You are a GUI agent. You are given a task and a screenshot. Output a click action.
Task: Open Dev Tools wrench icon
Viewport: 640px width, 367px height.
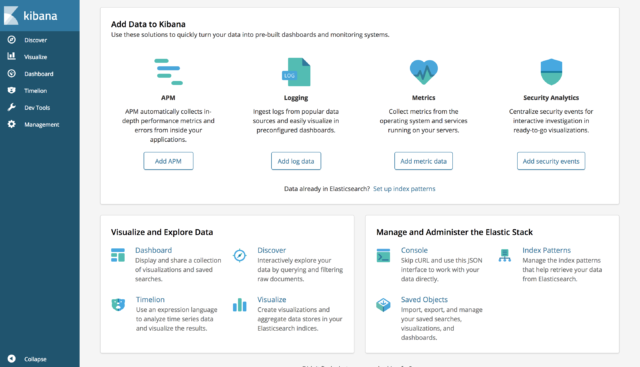[x=11, y=107]
